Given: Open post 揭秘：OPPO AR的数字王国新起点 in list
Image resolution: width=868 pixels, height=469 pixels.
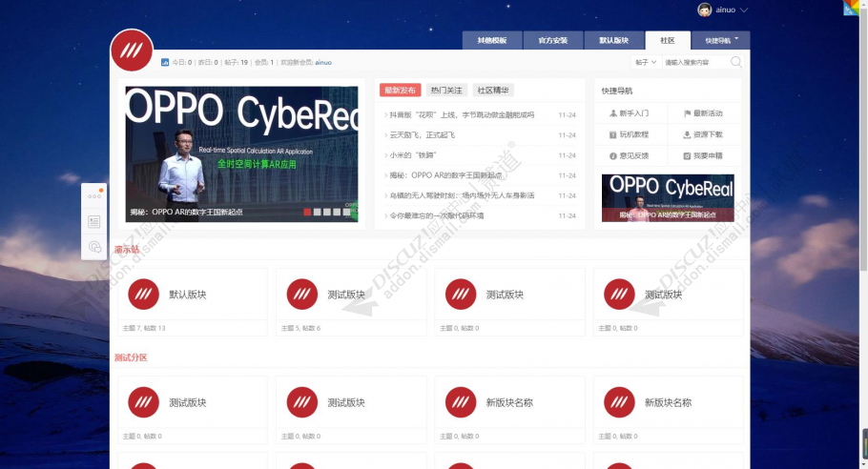Looking at the screenshot, I should [x=445, y=175].
